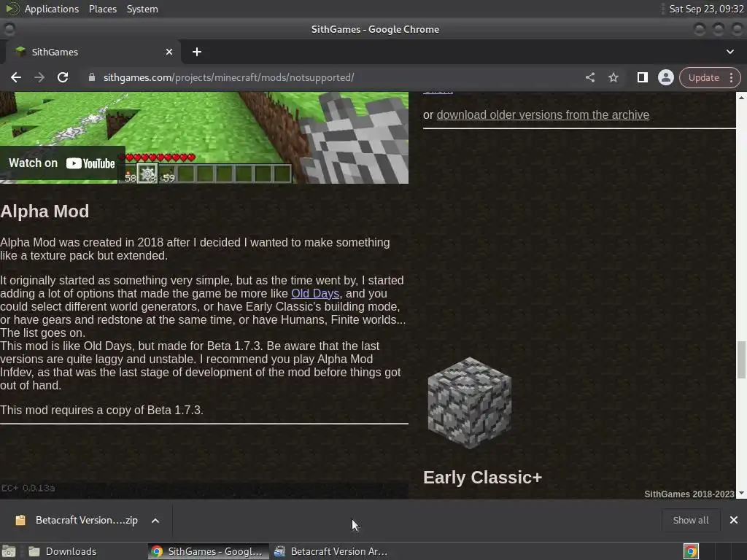The height and width of the screenshot is (560, 747).
Task: Click Watch on YouTube overlay
Action: point(62,163)
